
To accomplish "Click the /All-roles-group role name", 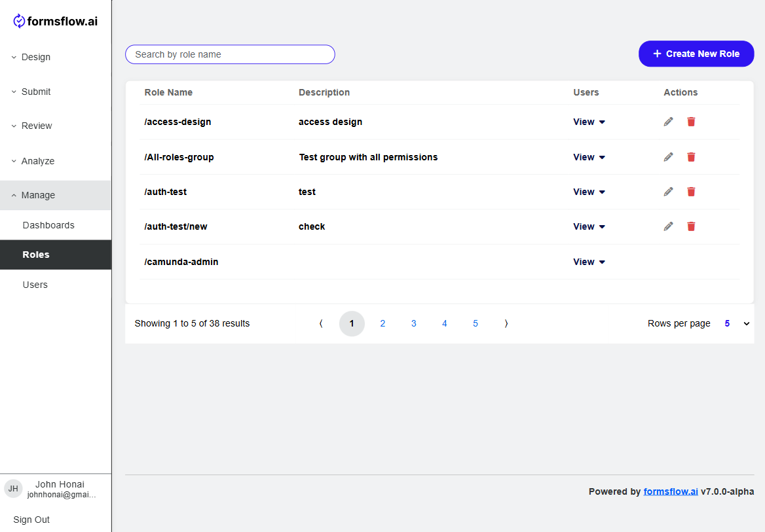I will point(179,157).
